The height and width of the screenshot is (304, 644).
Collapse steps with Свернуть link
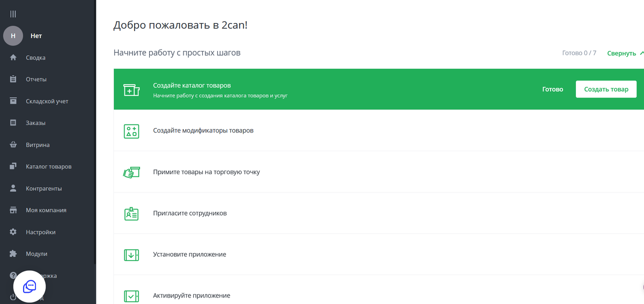pyautogui.click(x=625, y=53)
